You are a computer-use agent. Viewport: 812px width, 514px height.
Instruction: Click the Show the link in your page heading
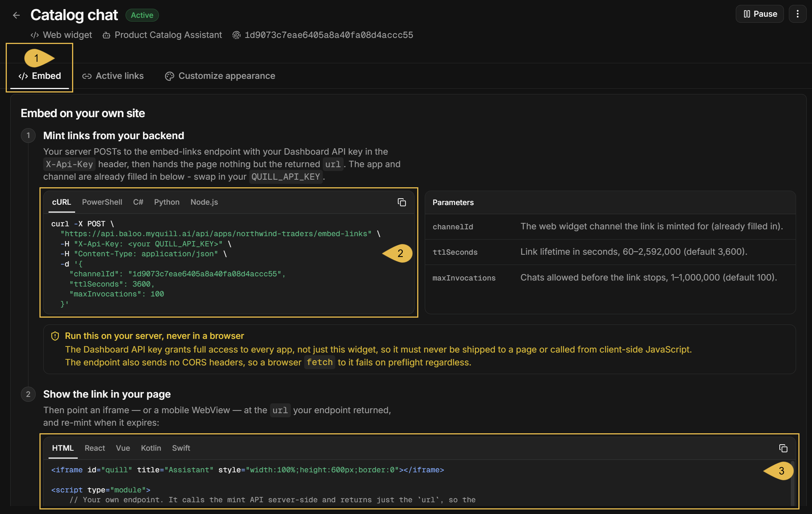107,394
